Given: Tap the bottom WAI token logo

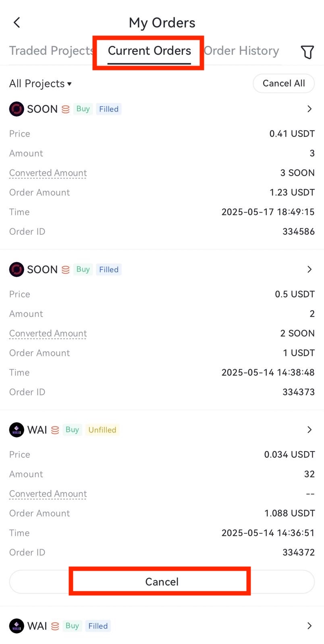Looking at the screenshot, I should pos(17,626).
